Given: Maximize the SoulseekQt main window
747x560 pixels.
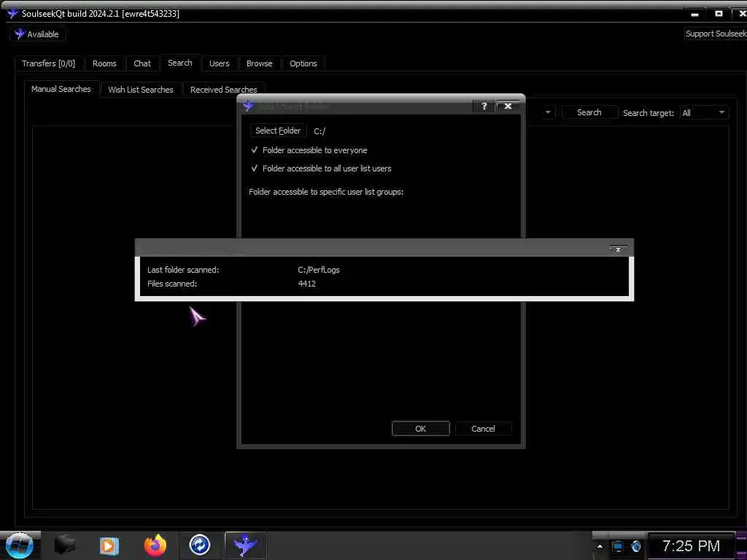Looking at the screenshot, I should click(x=719, y=14).
